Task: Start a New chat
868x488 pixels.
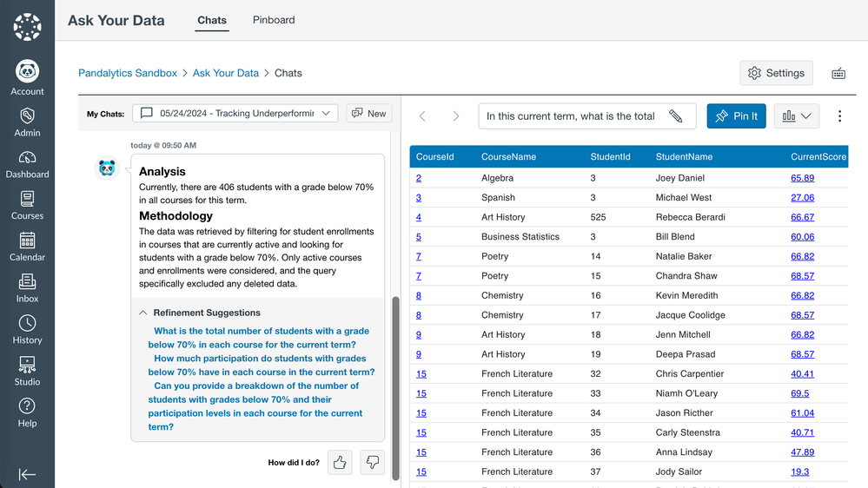Action: pyautogui.click(x=369, y=113)
